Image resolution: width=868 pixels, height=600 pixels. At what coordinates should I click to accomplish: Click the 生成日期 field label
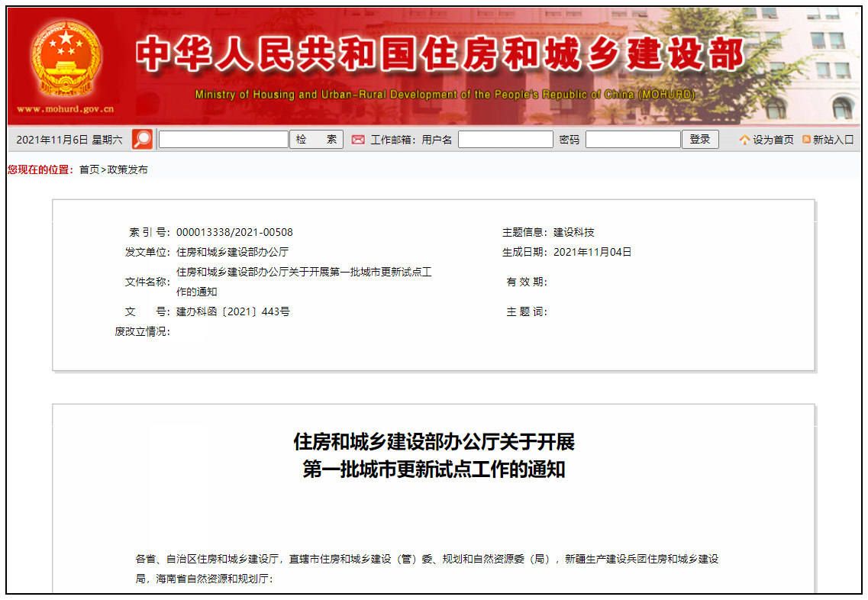tap(524, 253)
